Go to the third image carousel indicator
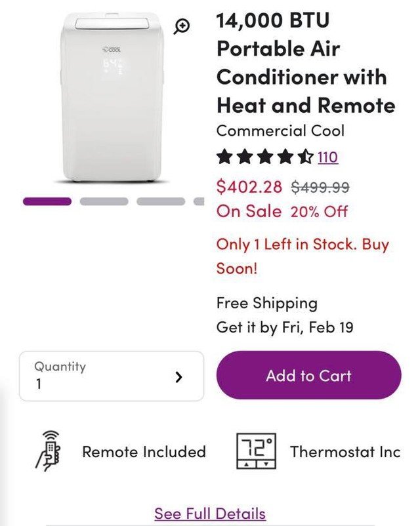420x526 pixels. tap(161, 201)
